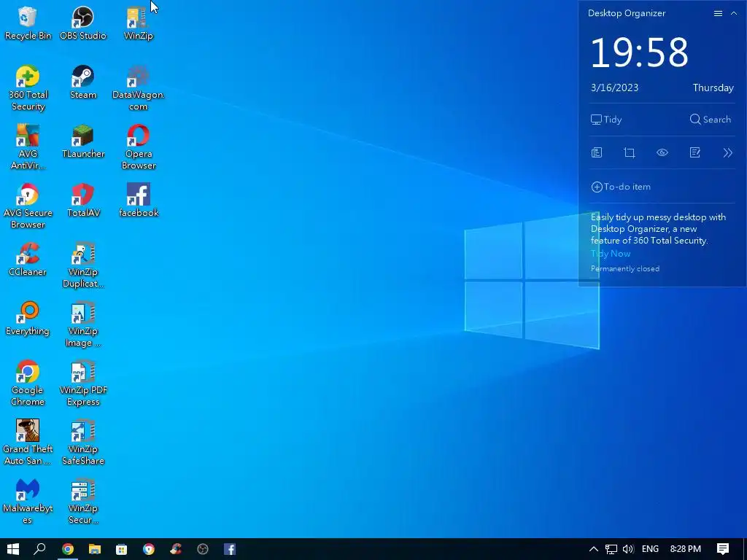
Task: Open the taskbar clock 8:28 PM
Action: (686, 549)
